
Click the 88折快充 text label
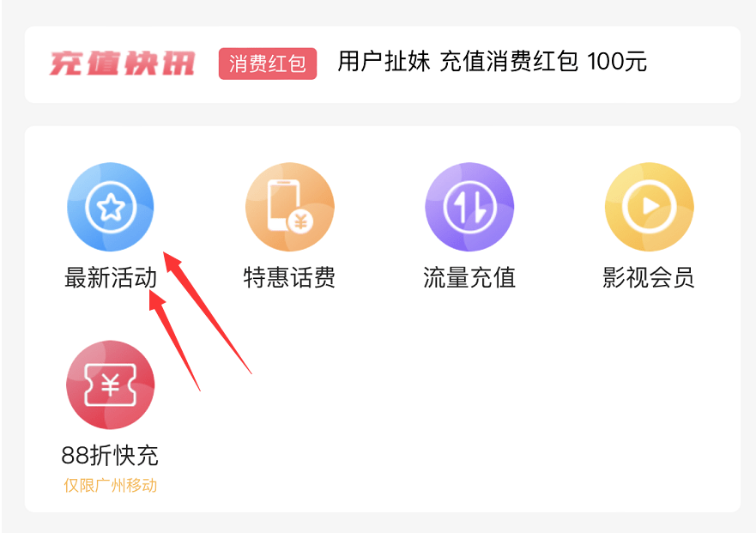(110, 456)
